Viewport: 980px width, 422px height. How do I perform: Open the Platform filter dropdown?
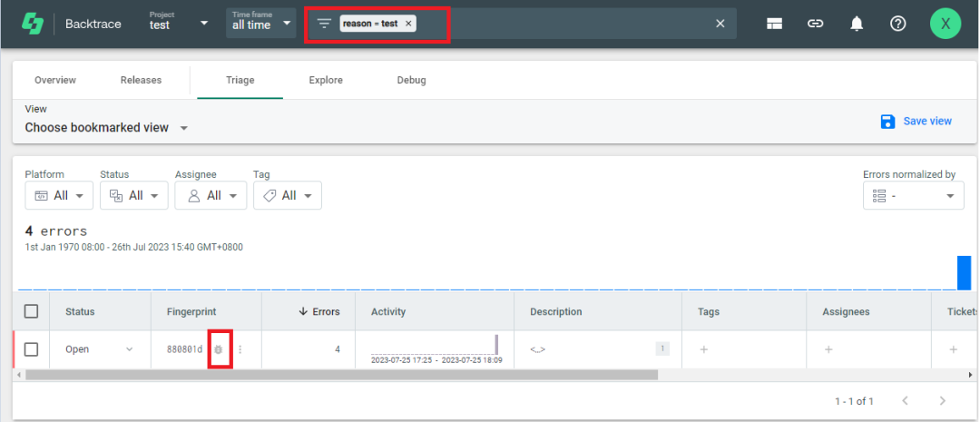pyautogui.click(x=59, y=195)
